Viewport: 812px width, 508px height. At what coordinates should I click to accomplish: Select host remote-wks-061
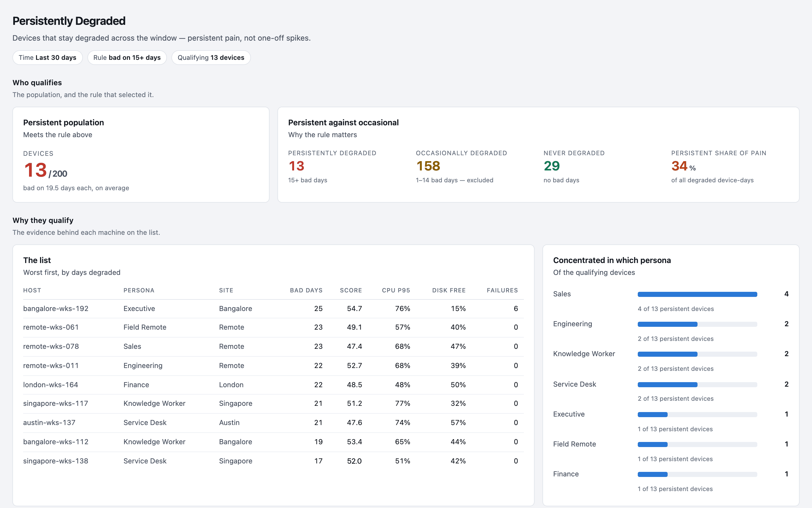click(x=51, y=327)
